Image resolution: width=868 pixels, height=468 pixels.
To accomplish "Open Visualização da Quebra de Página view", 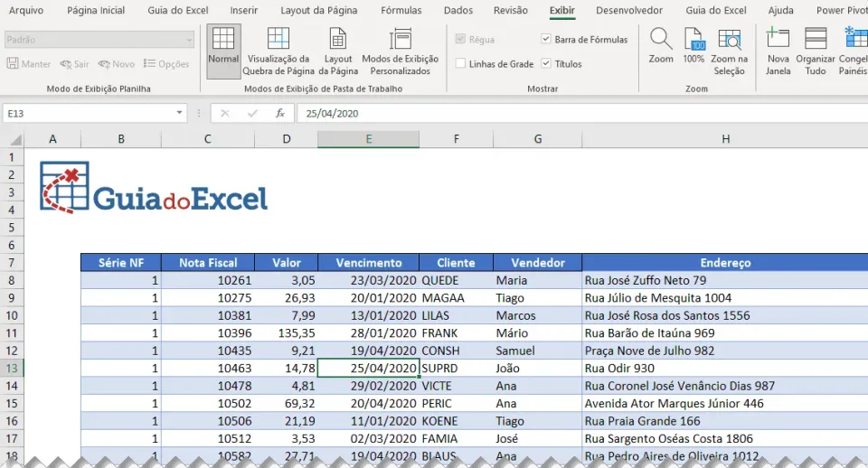I will [x=278, y=51].
